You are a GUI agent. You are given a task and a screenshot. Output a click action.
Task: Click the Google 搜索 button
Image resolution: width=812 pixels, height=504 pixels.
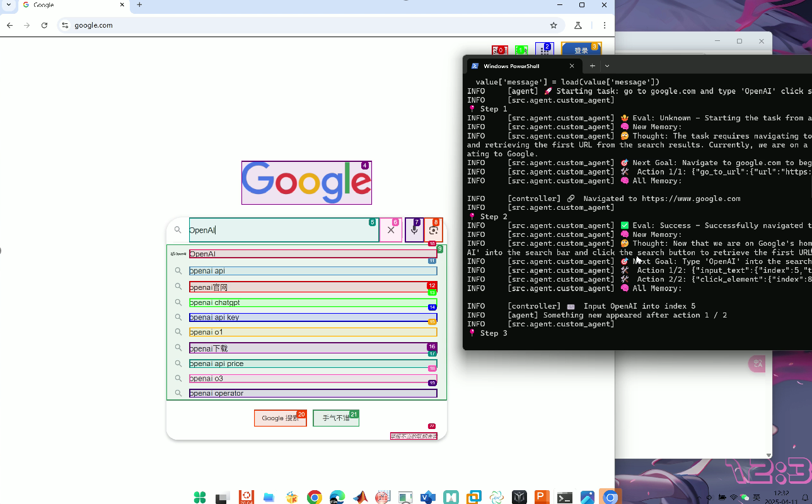click(x=281, y=418)
